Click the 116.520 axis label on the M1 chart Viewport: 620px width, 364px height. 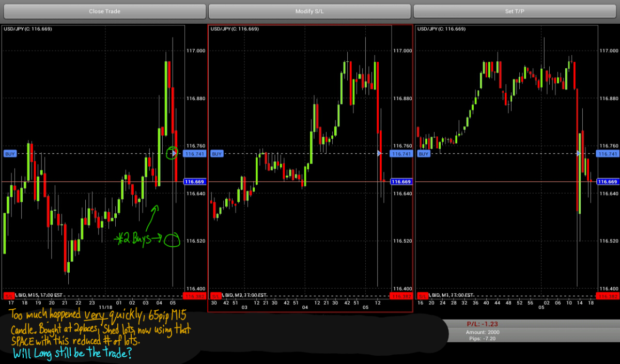click(609, 241)
